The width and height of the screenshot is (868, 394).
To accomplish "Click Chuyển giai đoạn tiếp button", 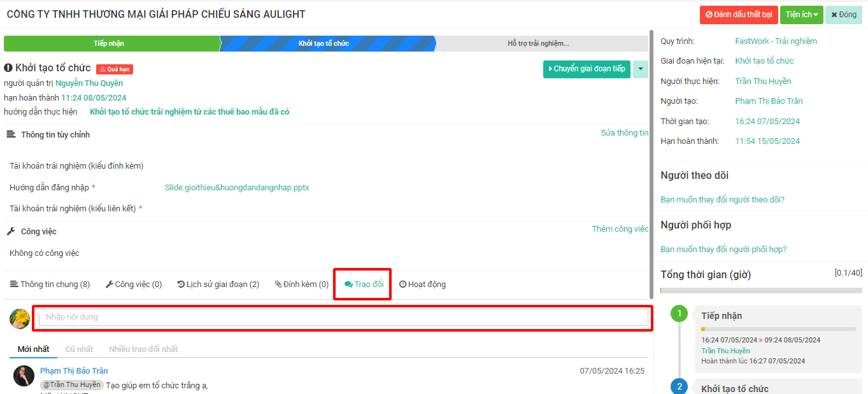I will coord(587,69).
